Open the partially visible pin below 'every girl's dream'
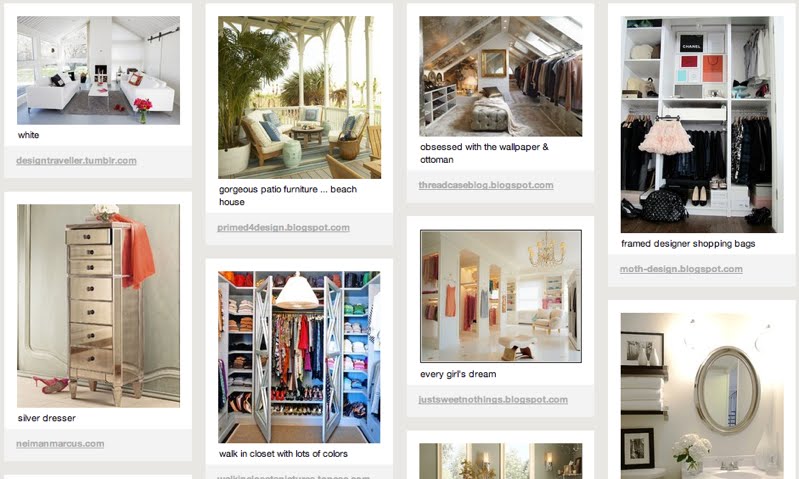Screen dimensions: 799x479 click(x=500, y=461)
